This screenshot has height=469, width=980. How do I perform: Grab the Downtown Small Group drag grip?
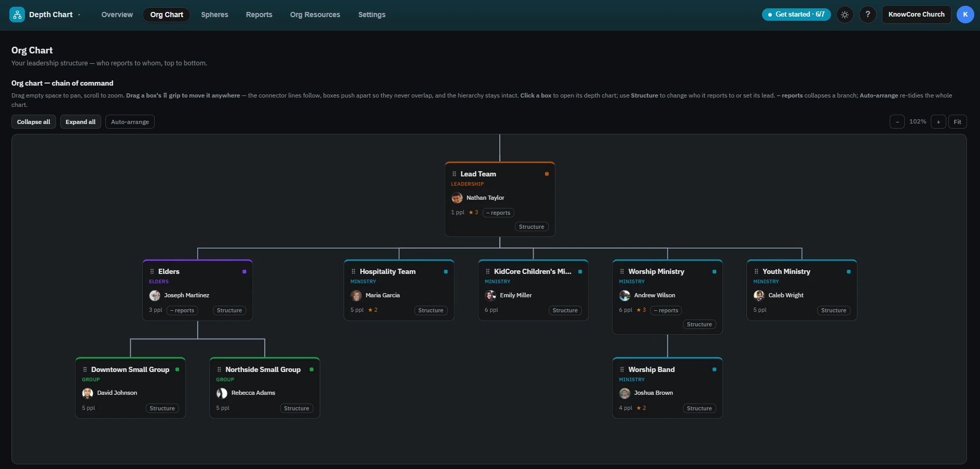[85, 369]
